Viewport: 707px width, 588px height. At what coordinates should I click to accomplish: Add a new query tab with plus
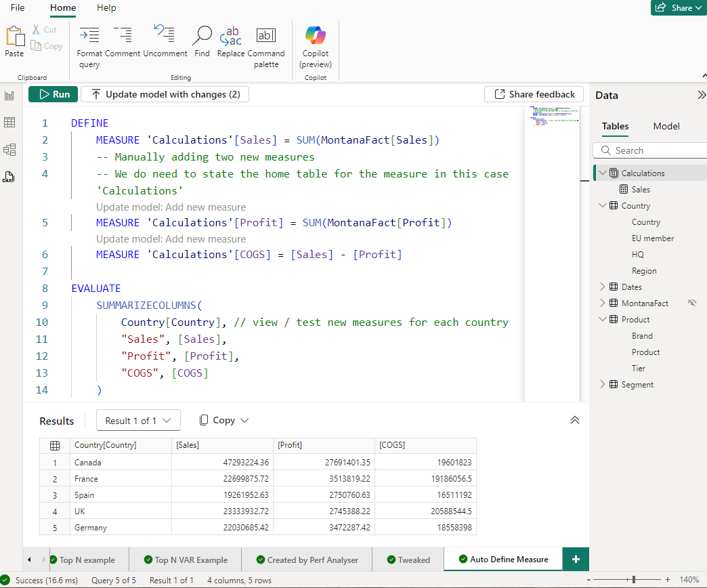tap(576, 559)
